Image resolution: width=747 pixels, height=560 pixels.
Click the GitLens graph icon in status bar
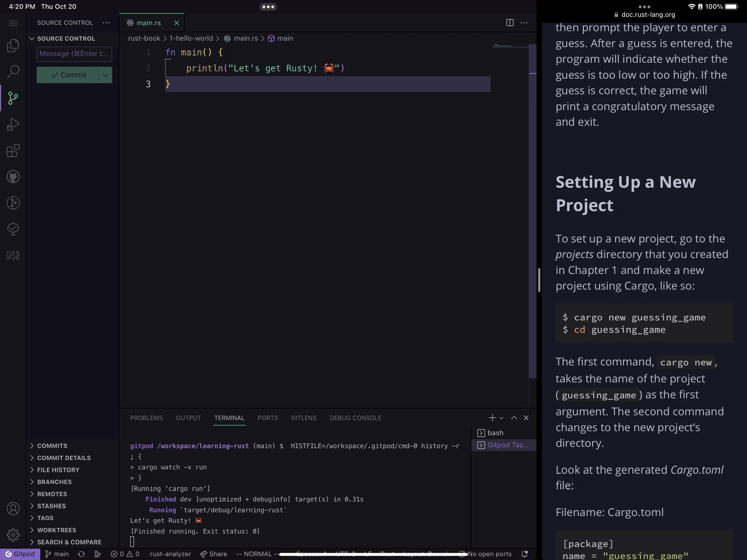(97, 554)
